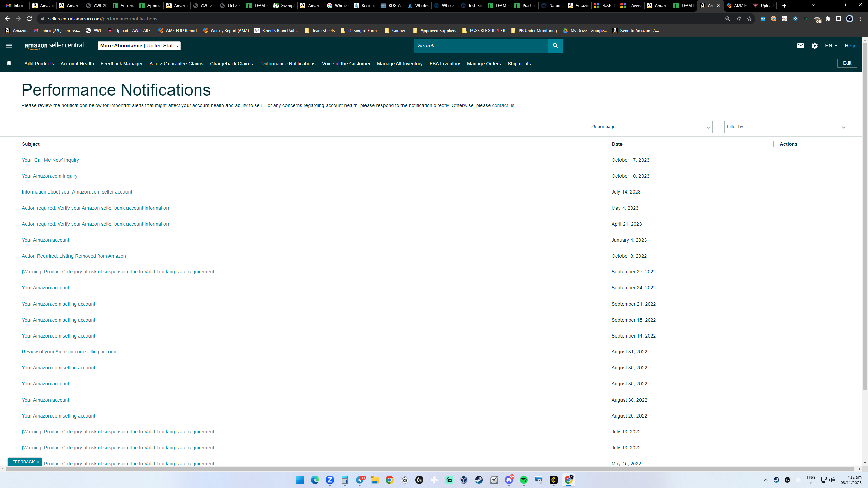868x488 pixels.
Task: Click the search magnifier button
Action: (x=555, y=46)
